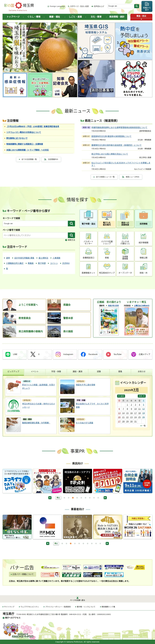Open パパママ応援ショップ icon tile
This screenshot has height=644, width=155.
coord(107,239)
